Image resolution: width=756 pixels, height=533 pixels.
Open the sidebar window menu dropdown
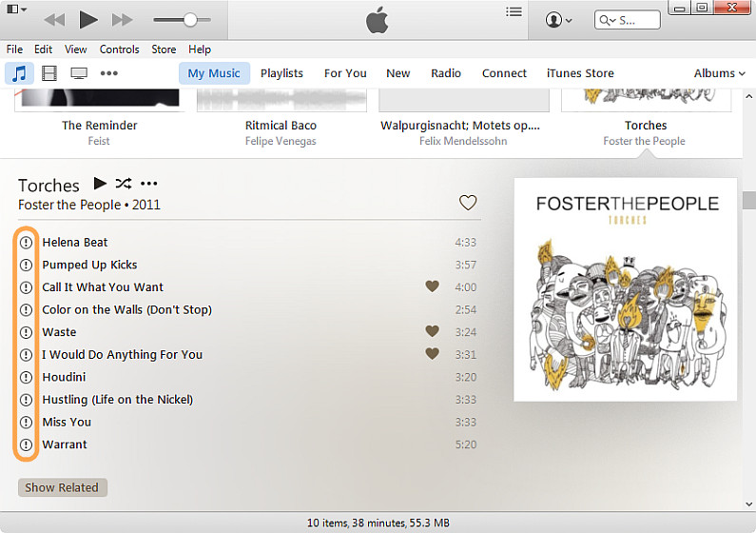[17, 10]
